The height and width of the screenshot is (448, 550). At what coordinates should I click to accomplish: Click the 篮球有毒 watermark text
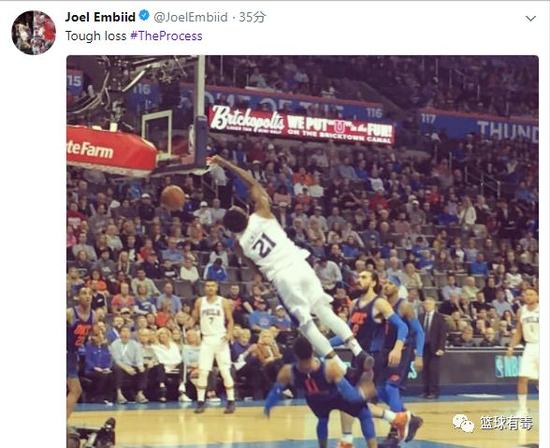507,423
